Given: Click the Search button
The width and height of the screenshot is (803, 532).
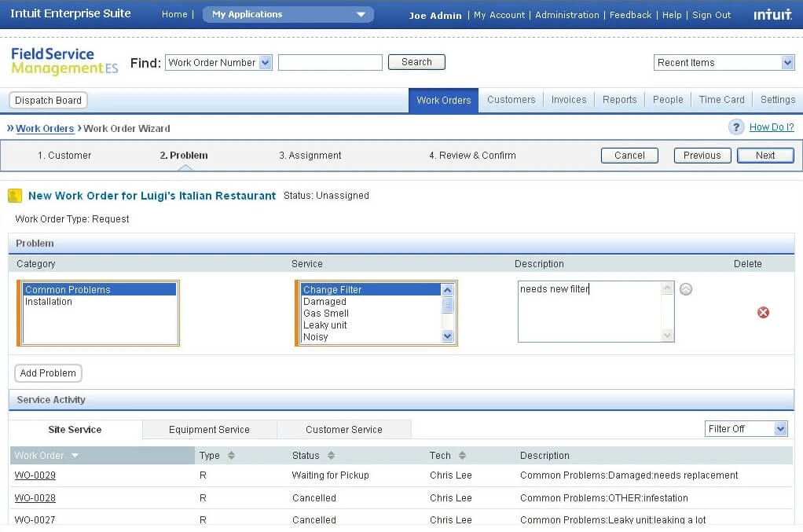Looking at the screenshot, I should 416,62.
